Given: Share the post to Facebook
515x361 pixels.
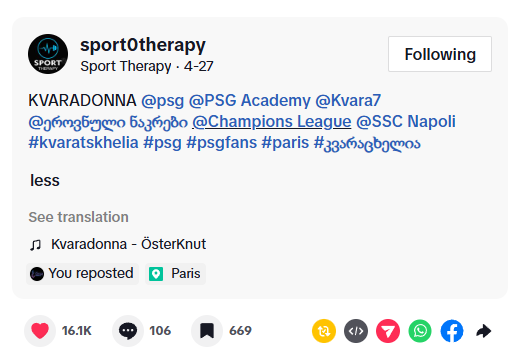Looking at the screenshot, I should (x=452, y=331).
